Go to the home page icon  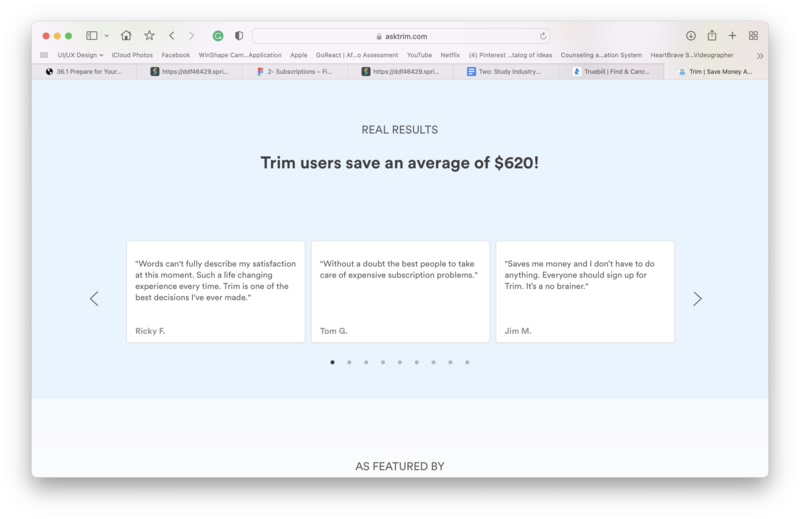[x=126, y=35]
